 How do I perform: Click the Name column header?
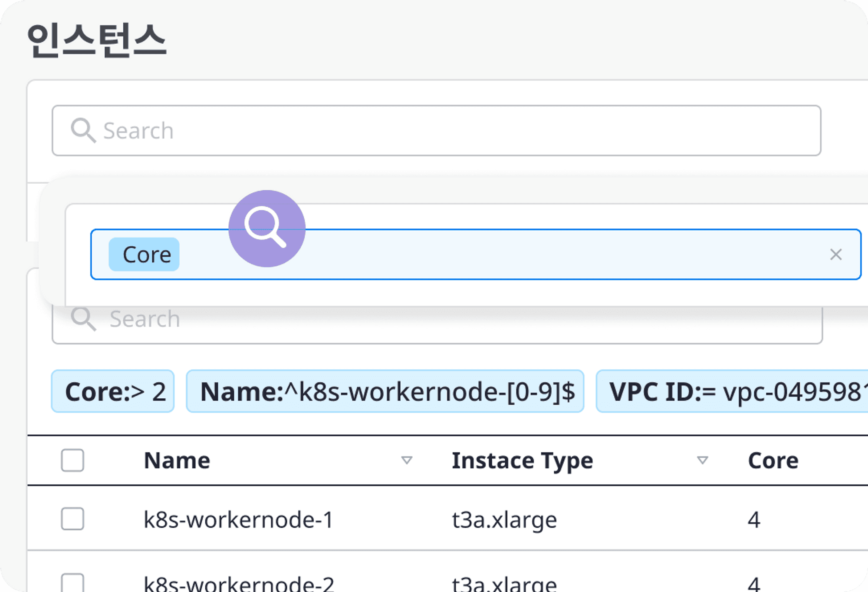pos(177,460)
